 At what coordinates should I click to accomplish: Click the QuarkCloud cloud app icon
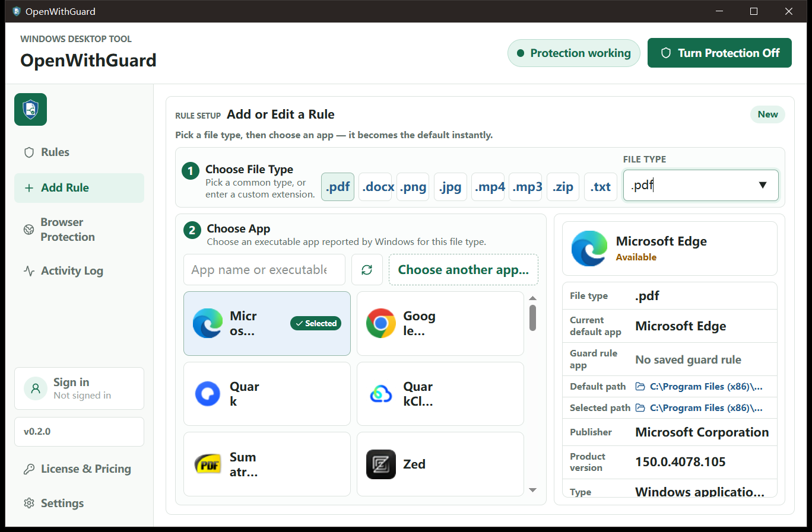tap(381, 394)
